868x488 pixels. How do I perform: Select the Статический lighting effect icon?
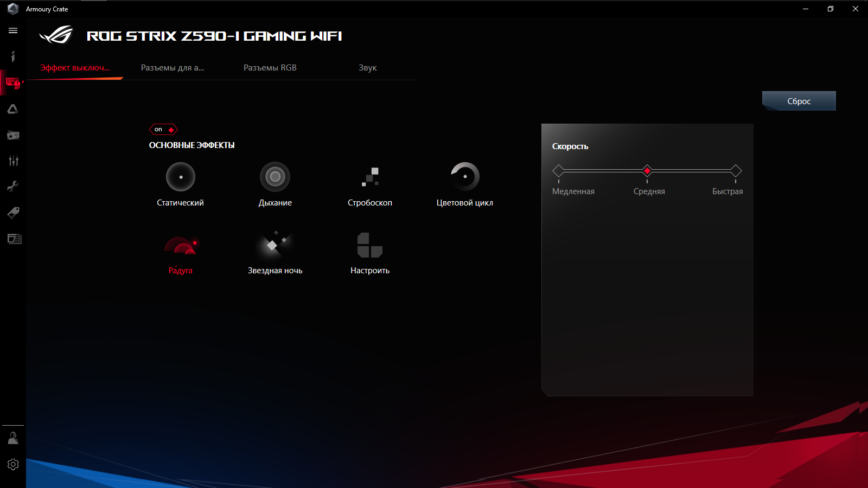click(180, 177)
